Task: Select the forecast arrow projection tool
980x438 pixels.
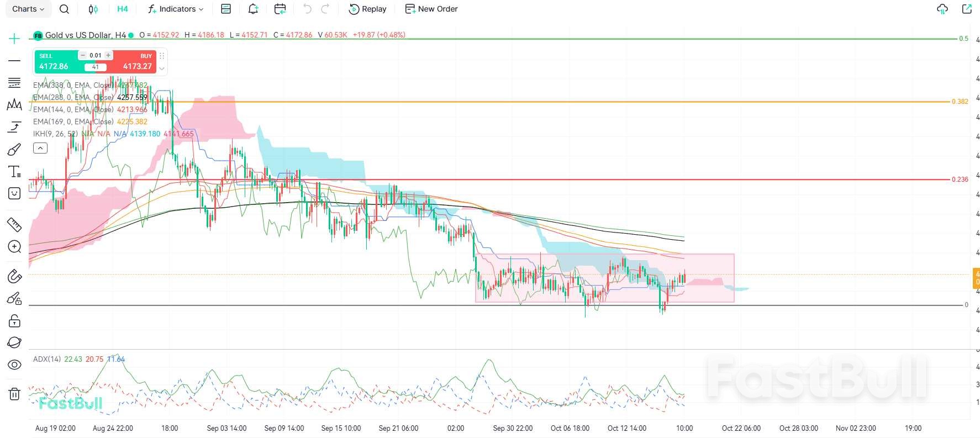Action: 14,127
